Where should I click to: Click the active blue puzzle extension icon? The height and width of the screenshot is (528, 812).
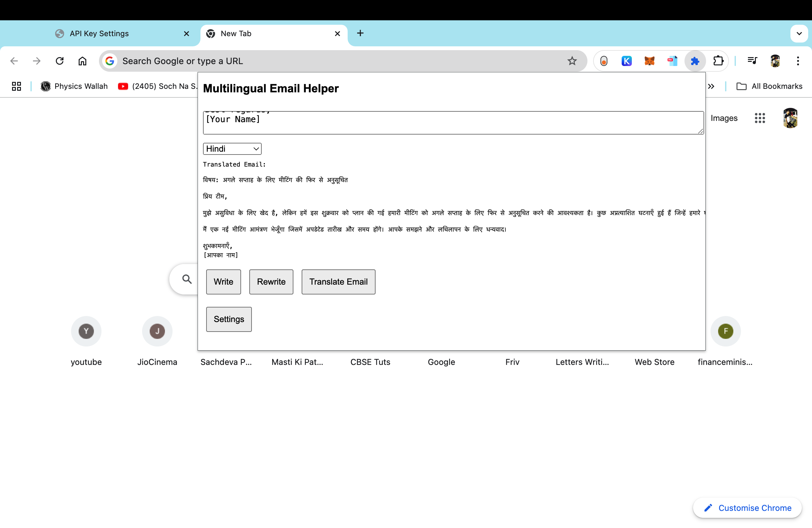click(695, 61)
